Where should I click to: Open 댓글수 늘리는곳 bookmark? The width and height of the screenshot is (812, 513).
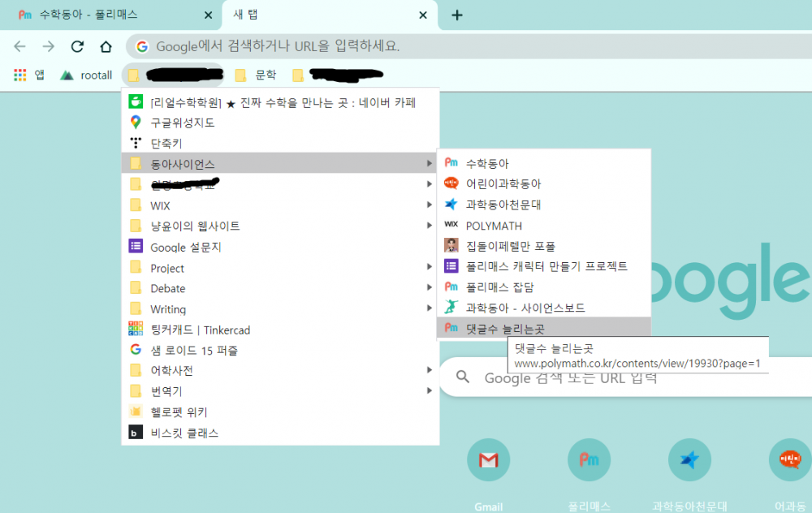(x=544, y=328)
